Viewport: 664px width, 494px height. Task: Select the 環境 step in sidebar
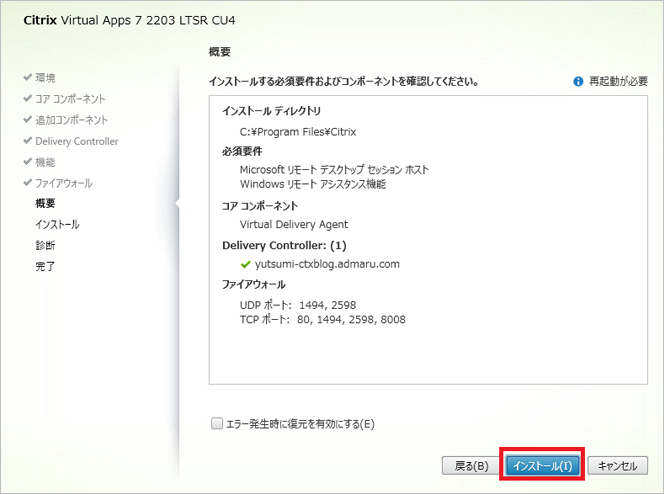coord(45,78)
